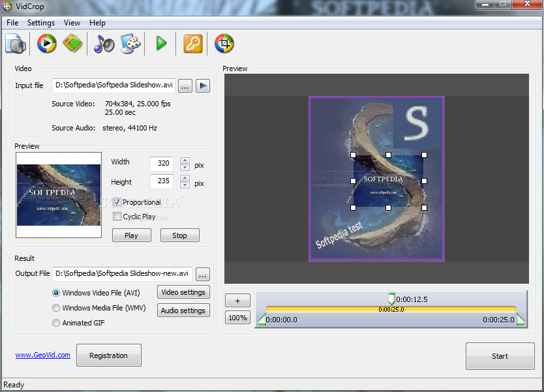Decrease Height value with down arrow
This screenshot has width=544, height=392.
tap(185, 185)
